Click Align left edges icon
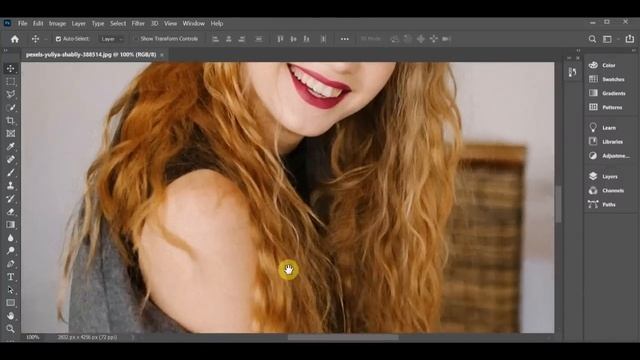Screen dimensions: 640x360 (216, 39)
